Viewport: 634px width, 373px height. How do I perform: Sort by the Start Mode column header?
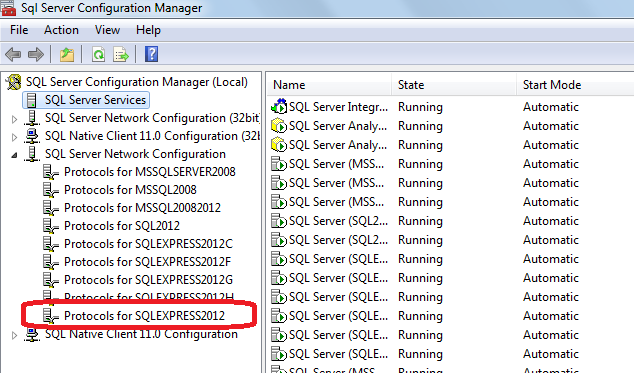pyautogui.click(x=575, y=85)
